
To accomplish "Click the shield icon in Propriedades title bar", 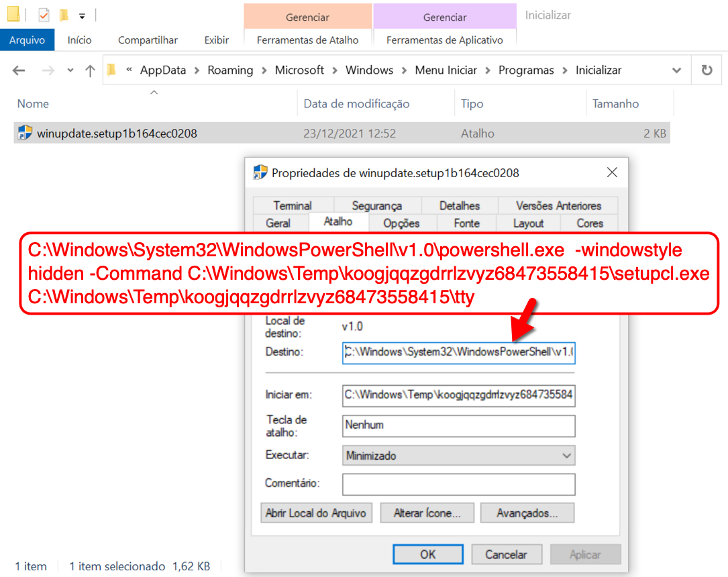I will point(260,172).
